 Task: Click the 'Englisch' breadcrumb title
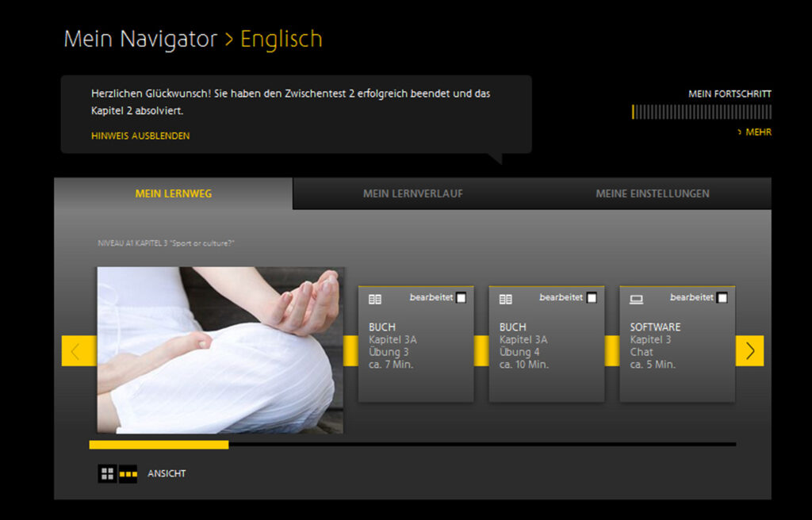coord(282,39)
